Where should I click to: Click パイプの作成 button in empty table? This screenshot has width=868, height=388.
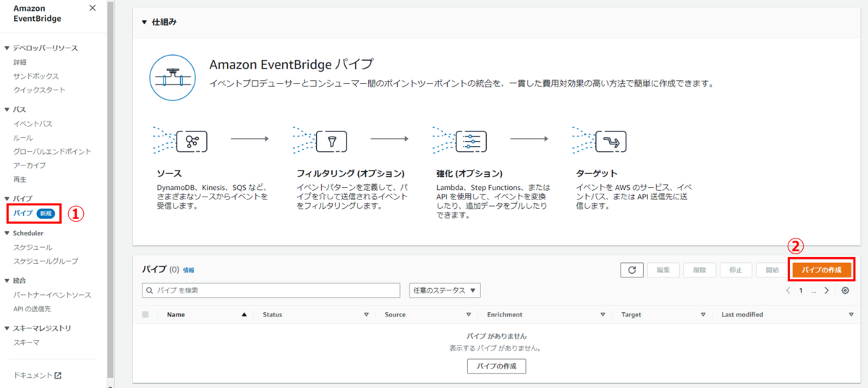coord(496,366)
